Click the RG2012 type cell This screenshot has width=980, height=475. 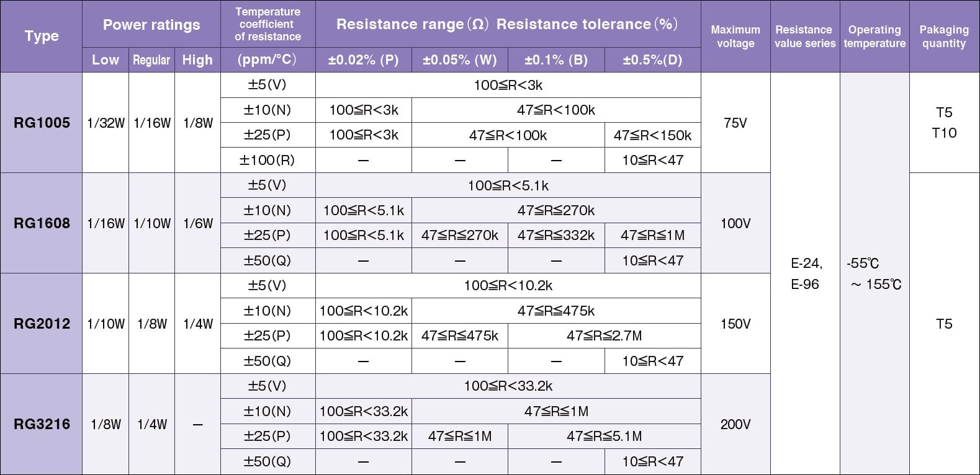41,324
